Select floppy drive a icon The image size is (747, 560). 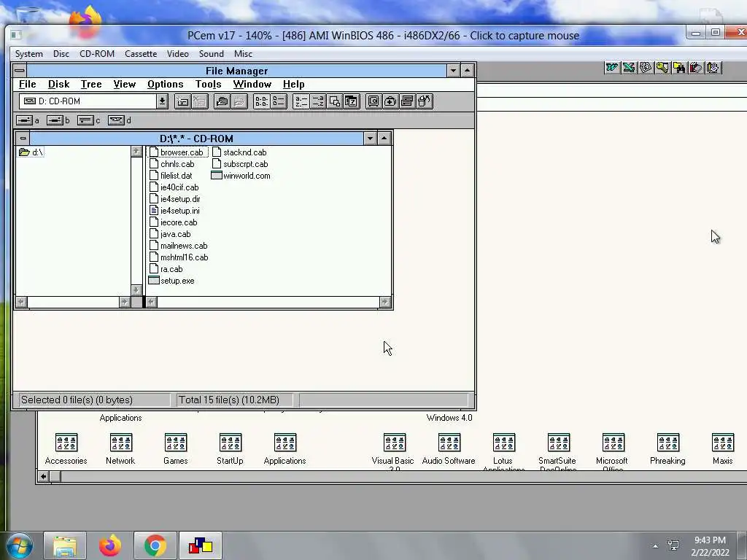(x=24, y=120)
